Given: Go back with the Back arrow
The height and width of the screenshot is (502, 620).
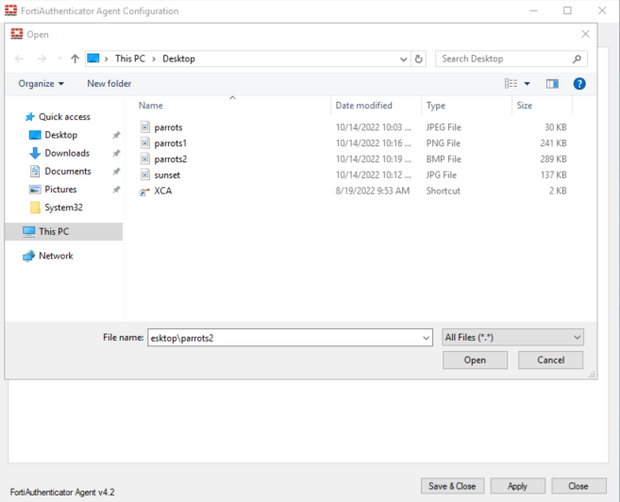Looking at the screenshot, I should click(x=19, y=59).
